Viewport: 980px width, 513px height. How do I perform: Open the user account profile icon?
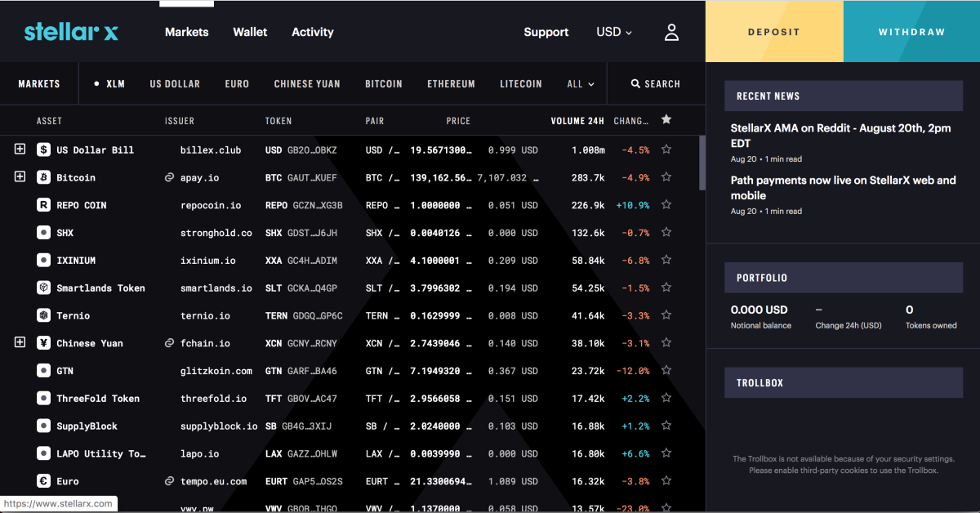tap(671, 33)
